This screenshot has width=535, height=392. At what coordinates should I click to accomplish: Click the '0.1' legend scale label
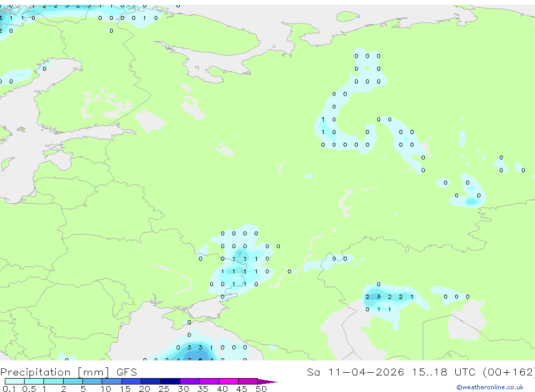[9, 389]
